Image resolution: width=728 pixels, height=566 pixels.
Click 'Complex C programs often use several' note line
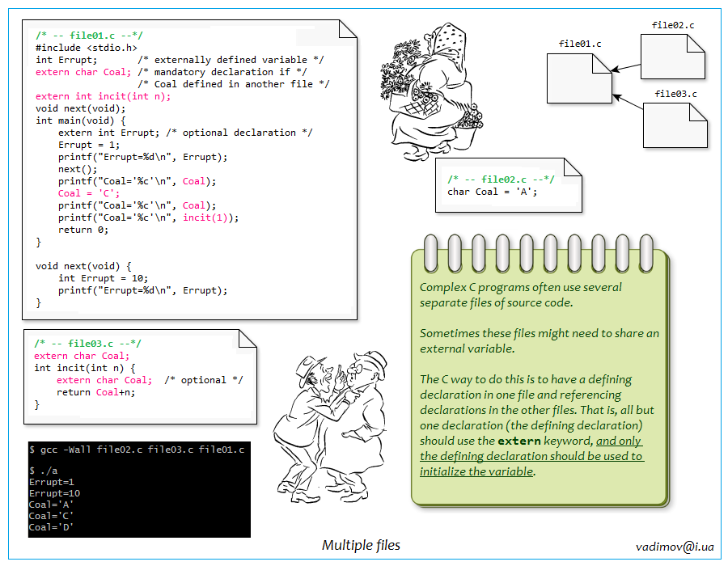pos(520,288)
